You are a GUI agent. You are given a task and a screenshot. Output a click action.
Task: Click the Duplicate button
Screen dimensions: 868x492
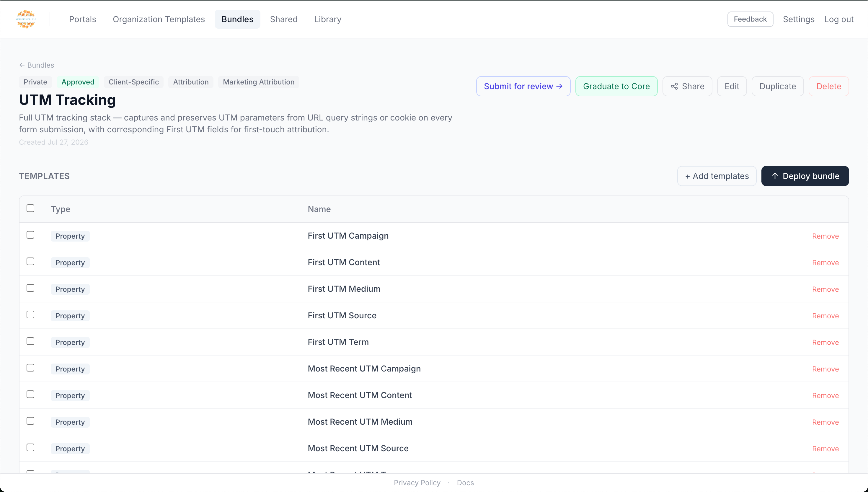(x=777, y=87)
